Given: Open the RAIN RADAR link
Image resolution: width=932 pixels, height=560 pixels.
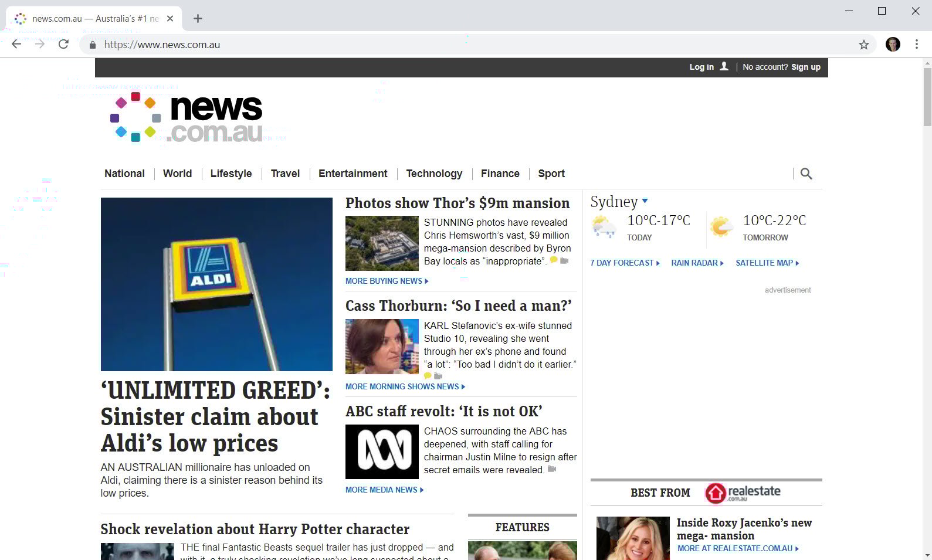Looking at the screenshot, I should [697, 263].
